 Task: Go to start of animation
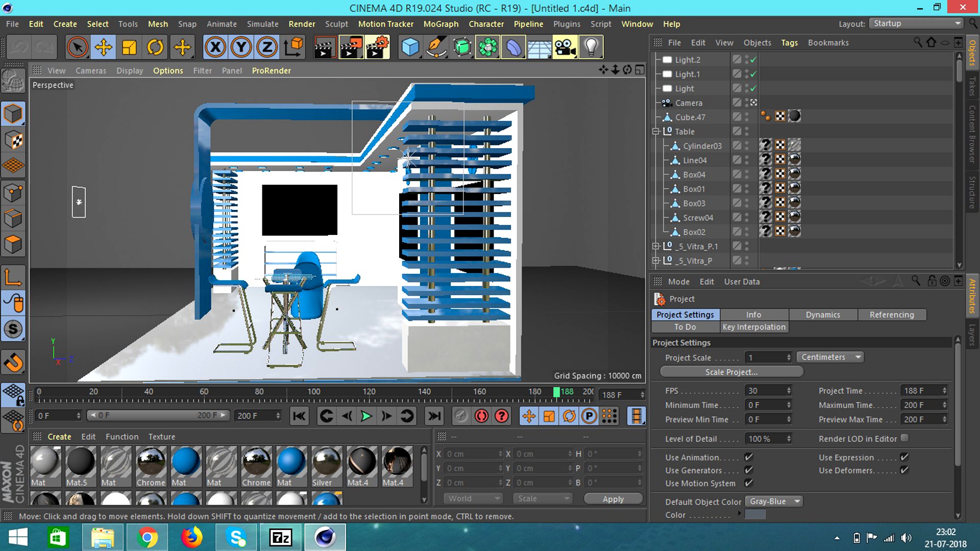299,416
